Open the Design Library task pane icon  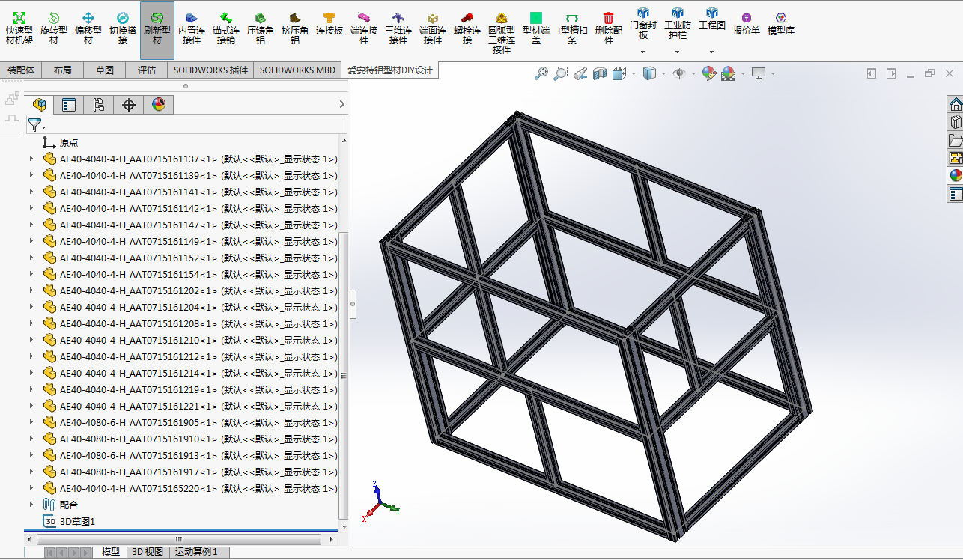coord(956,122)
